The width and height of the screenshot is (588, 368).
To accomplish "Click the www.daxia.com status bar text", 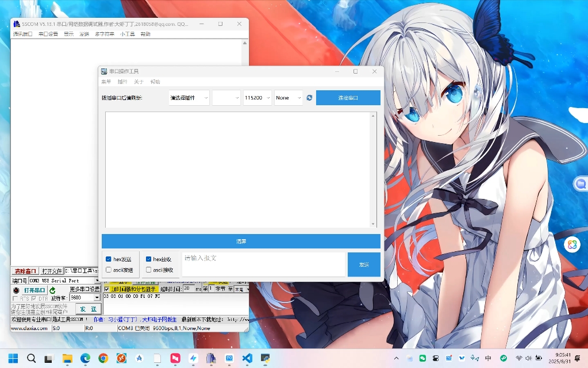I will [29, 328].
